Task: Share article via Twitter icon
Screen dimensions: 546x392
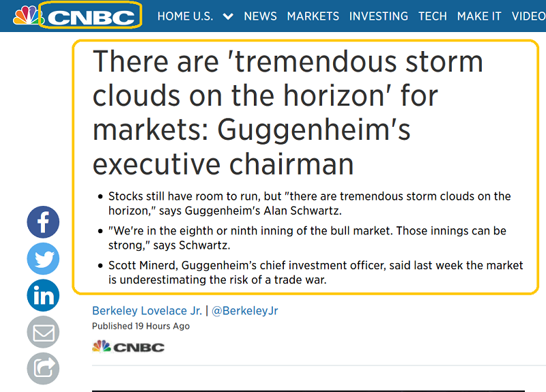Action: click(x=43, y=259)
